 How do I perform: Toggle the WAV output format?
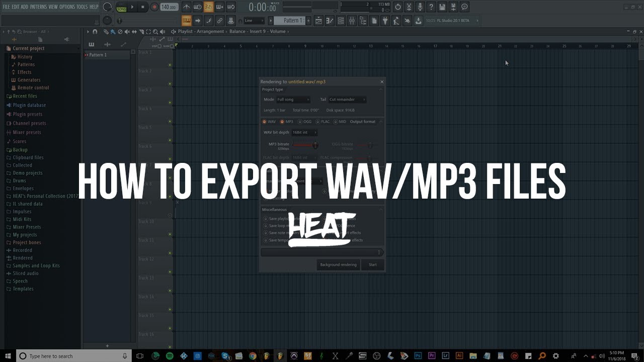[269, 122]
